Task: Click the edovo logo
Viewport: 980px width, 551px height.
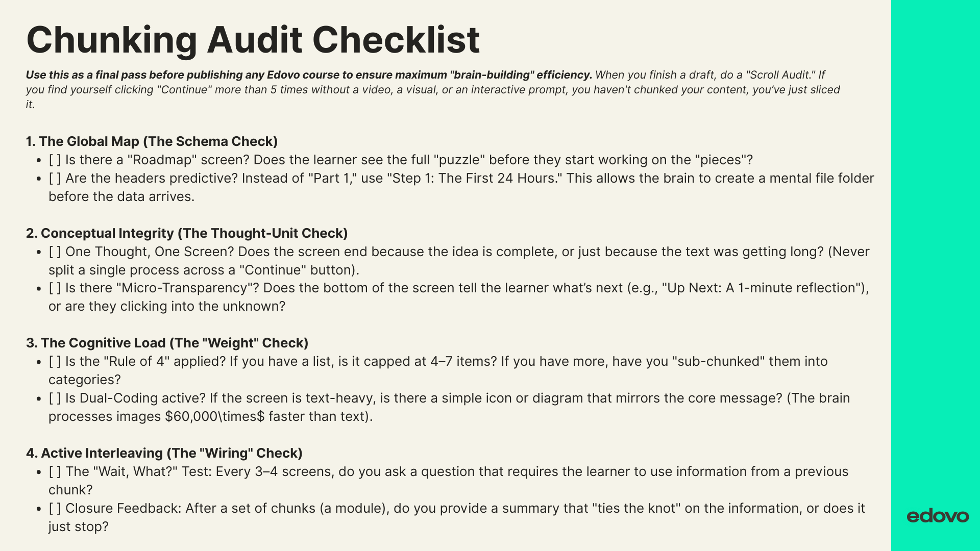Action: coord(937,516)
